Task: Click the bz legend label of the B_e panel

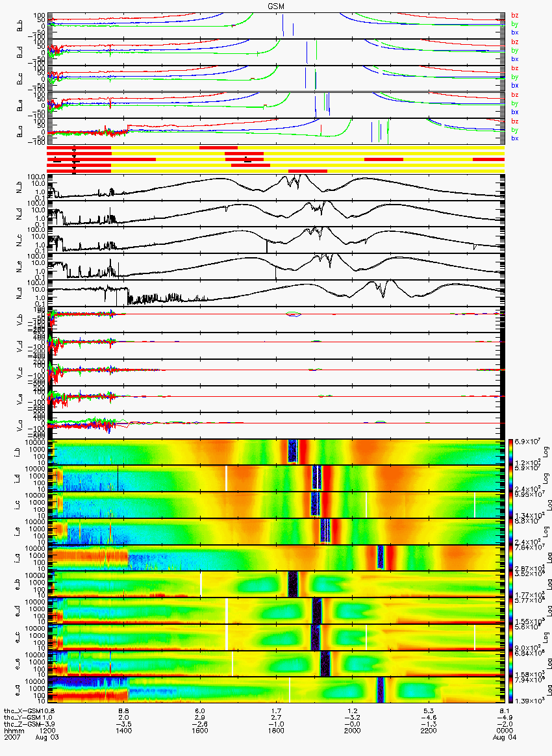Action: click(x=514, y=95)
